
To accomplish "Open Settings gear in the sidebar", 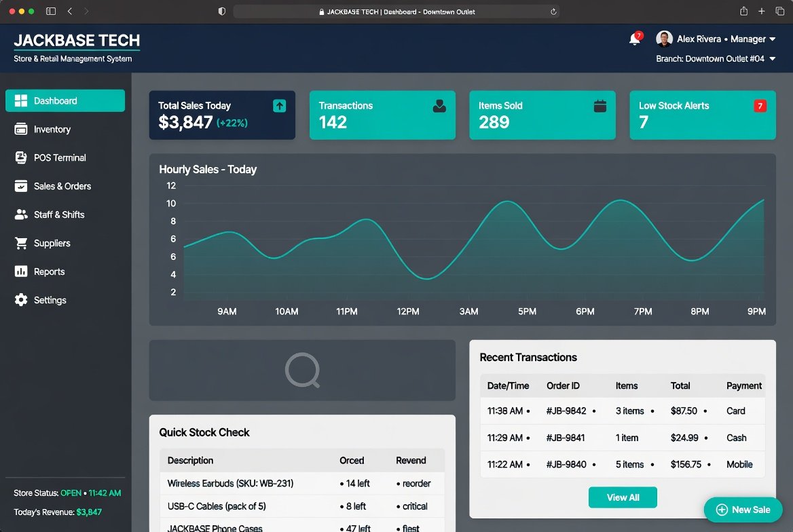I will (21, 300).
